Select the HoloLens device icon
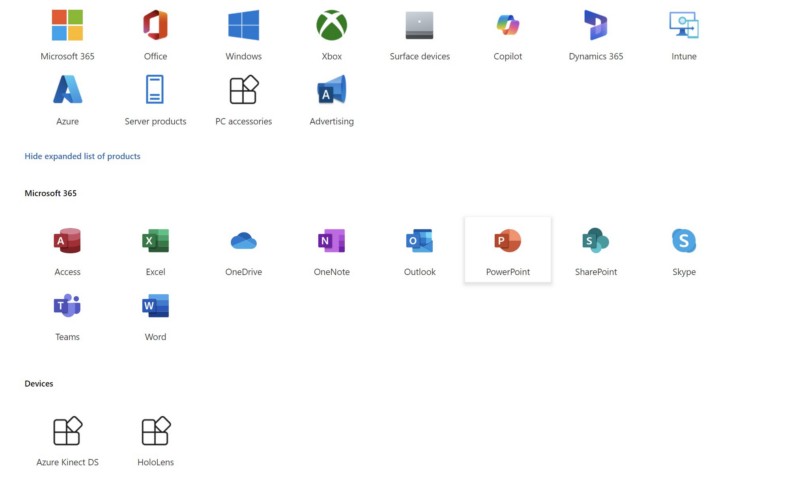 tap(155, 431)
